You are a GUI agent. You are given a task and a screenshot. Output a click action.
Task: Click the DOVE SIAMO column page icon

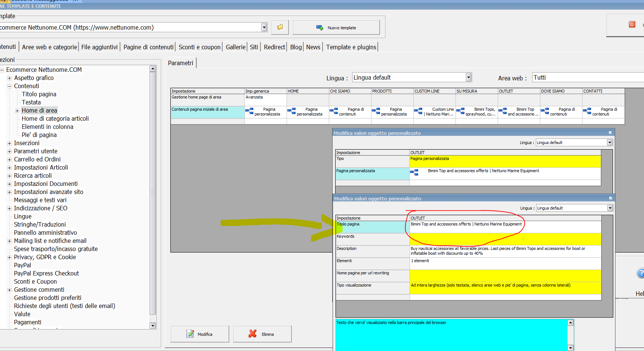(x=545, y=111)
